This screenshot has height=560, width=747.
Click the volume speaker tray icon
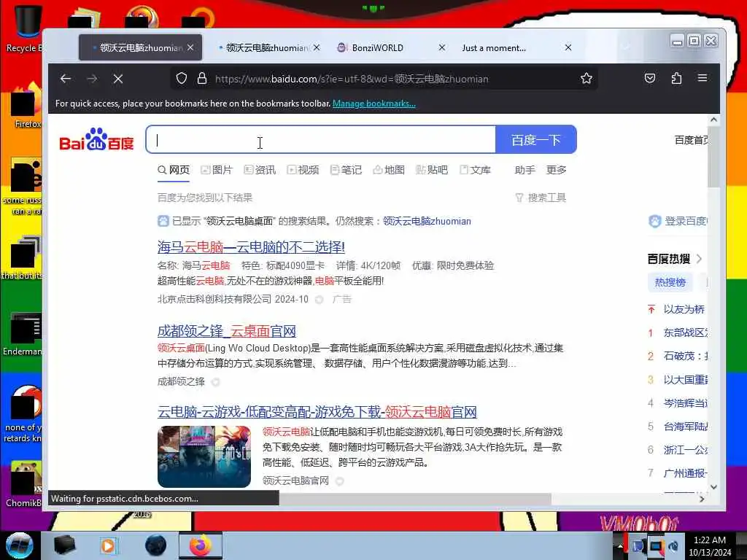coord(673,546)
